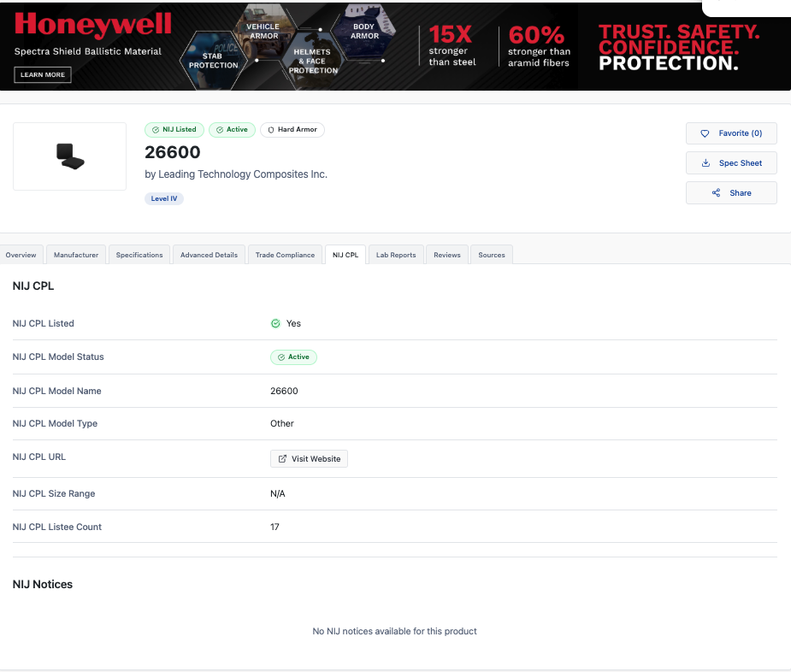791x672 pixels.
Task: Click '15X stronger than steel' banner text
Action: (452, 45)
